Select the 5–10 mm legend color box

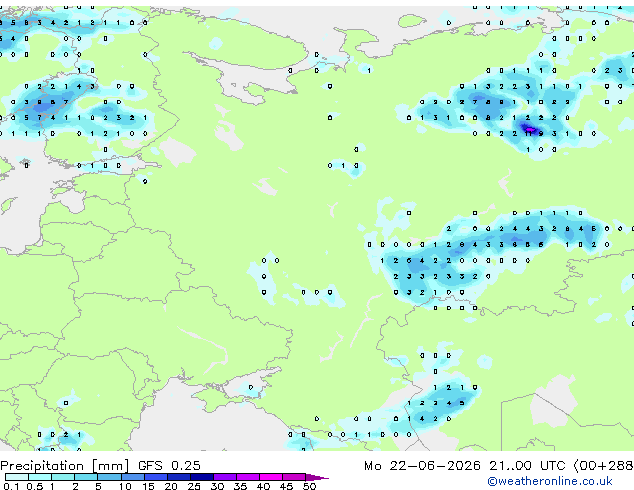[109, 477]
